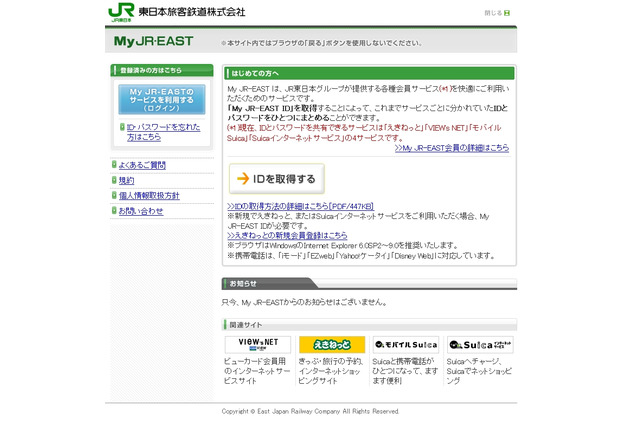The image size is (640, 426).
Task: Click the green icon beside よくあるご質問
Action: point(114,165)
